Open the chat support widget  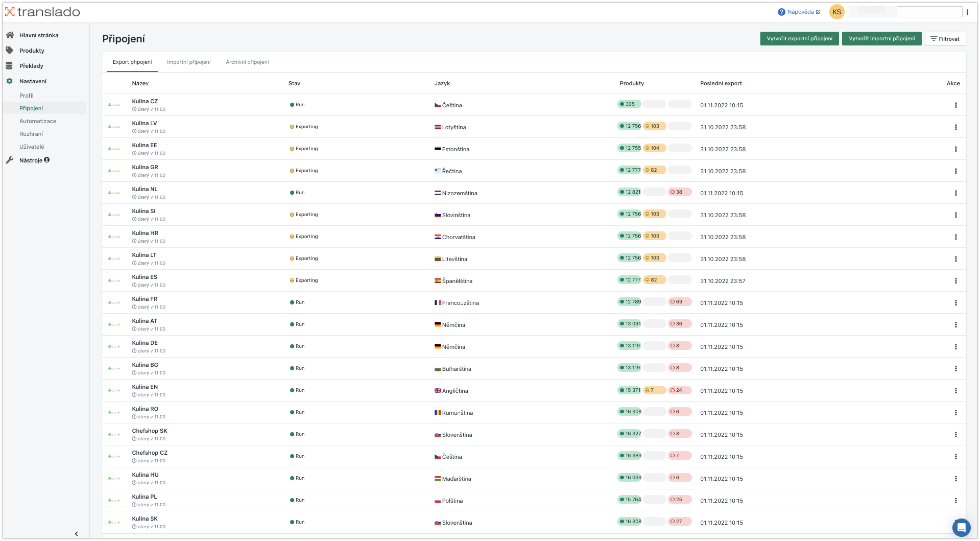961,528
